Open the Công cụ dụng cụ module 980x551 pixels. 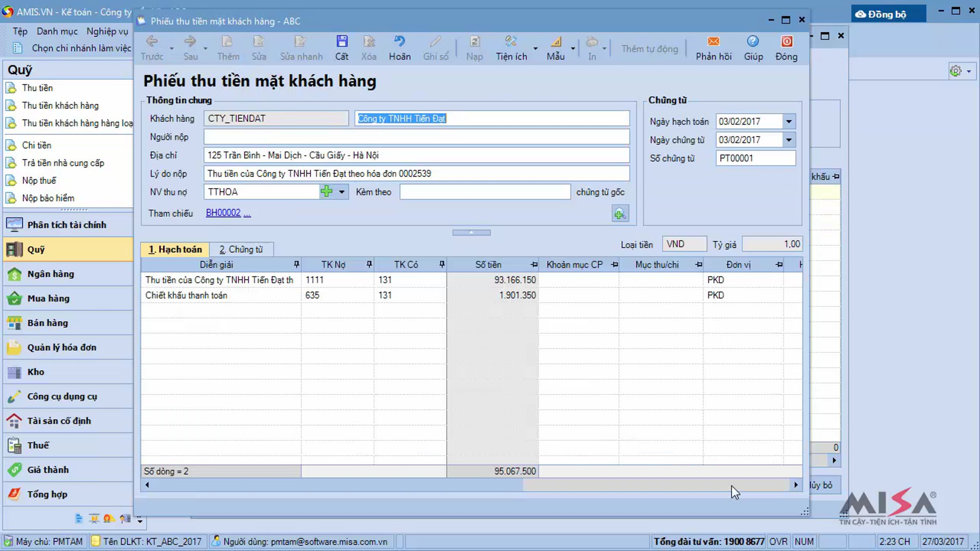(x=68, y=396)
